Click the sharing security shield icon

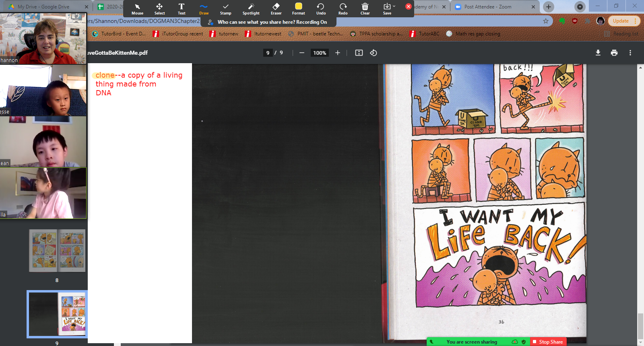[524, 342]
